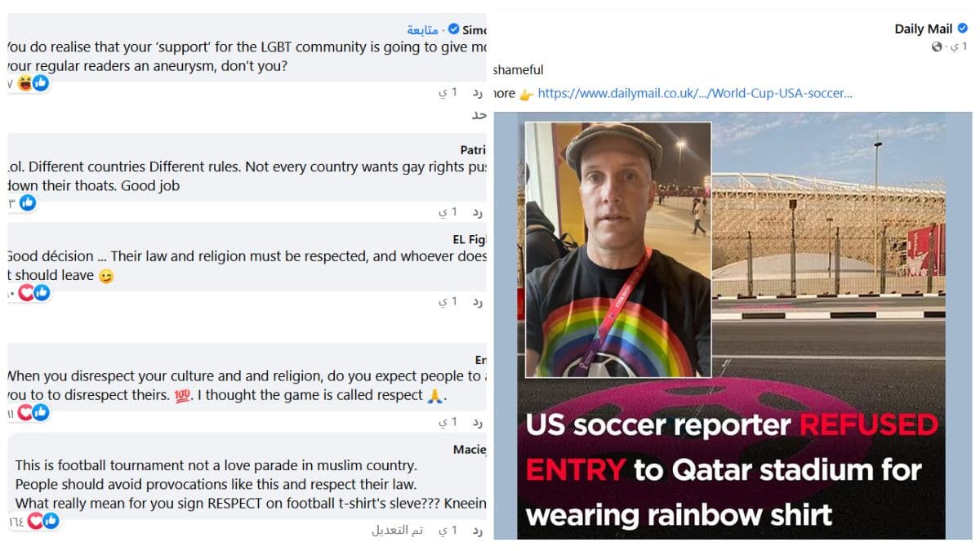Viewport: 980px width, 551px height.
Task: Click the 'REFUSED ENTRY' headline on the post image
Action: tap(733, 447)
